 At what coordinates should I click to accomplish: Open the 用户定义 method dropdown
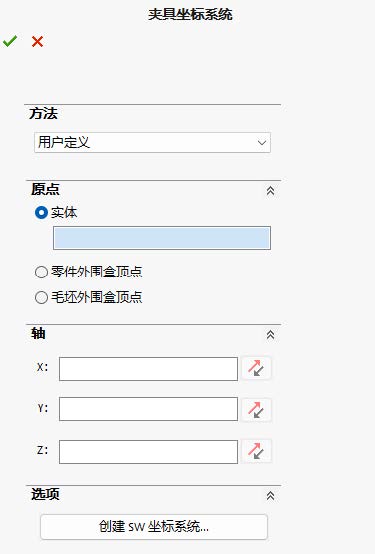pyautogui.click(x=152, y=142)
